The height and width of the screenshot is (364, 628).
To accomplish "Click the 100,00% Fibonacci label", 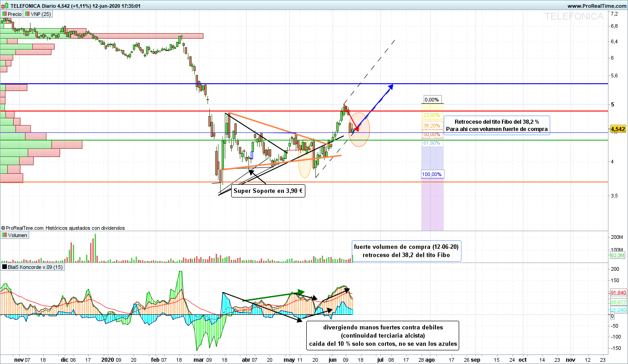I will pyautogui.click(x=431, y=174).
